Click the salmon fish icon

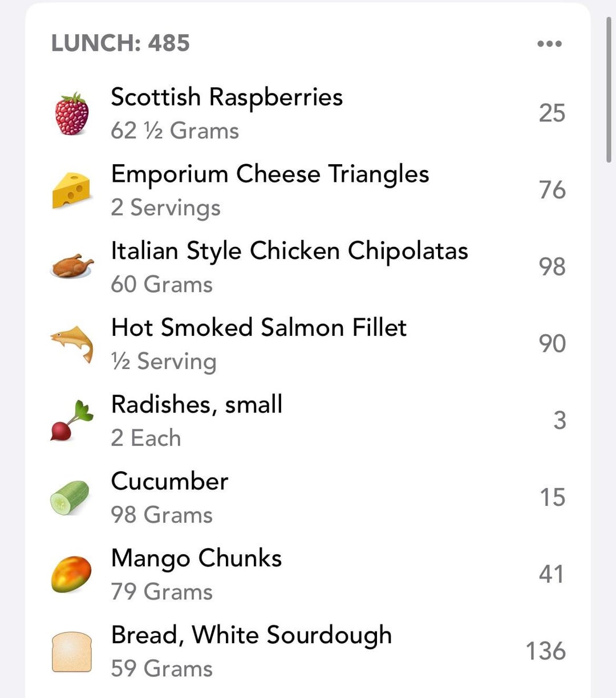(x=71, y=343)
